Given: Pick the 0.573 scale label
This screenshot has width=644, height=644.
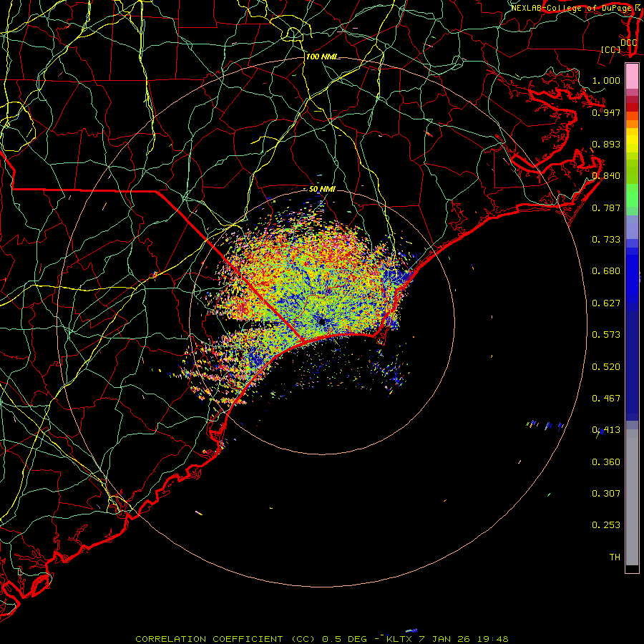Looking at the screenshot, I should (x=606, y=335).
